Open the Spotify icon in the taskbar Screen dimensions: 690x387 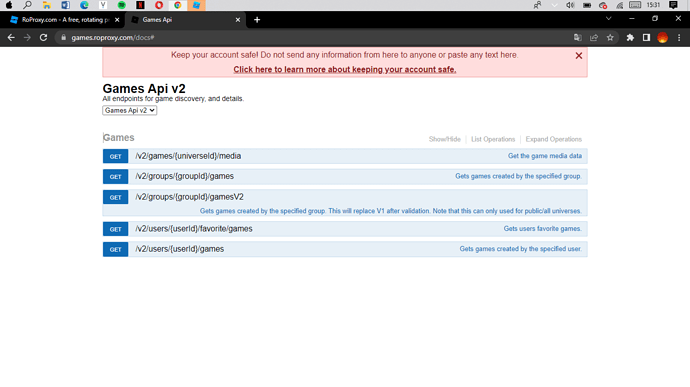coord(121,5)
